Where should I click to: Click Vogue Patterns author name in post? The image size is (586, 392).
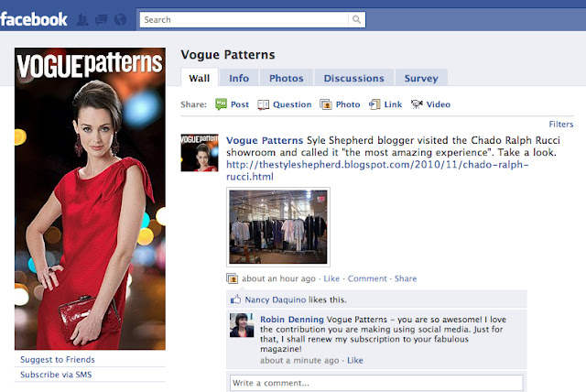pyautogui.click(x=265, y=140)
